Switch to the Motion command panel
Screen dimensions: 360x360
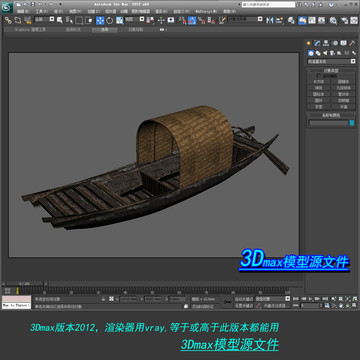(335, 43)
